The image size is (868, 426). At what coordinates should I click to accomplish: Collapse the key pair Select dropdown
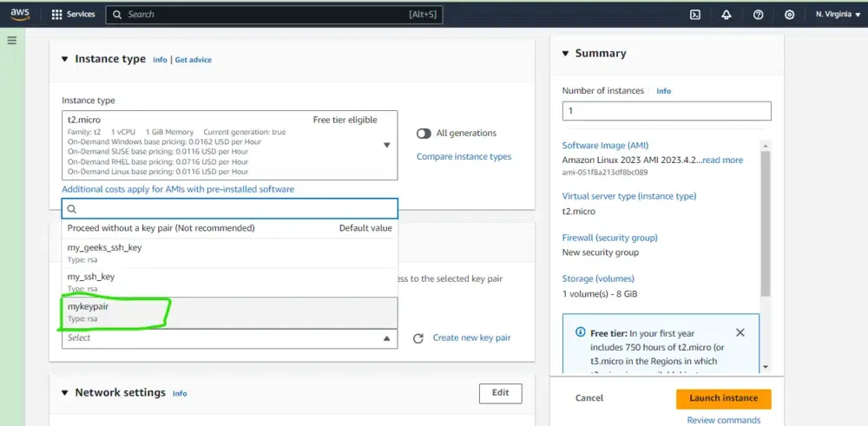[x=230, y=338]
